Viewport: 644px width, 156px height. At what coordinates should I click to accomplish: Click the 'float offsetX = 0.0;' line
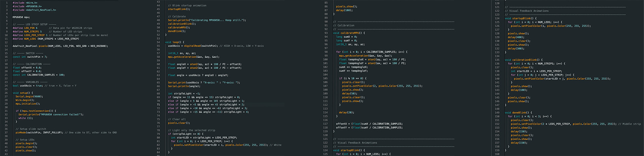tap(27, 68)
